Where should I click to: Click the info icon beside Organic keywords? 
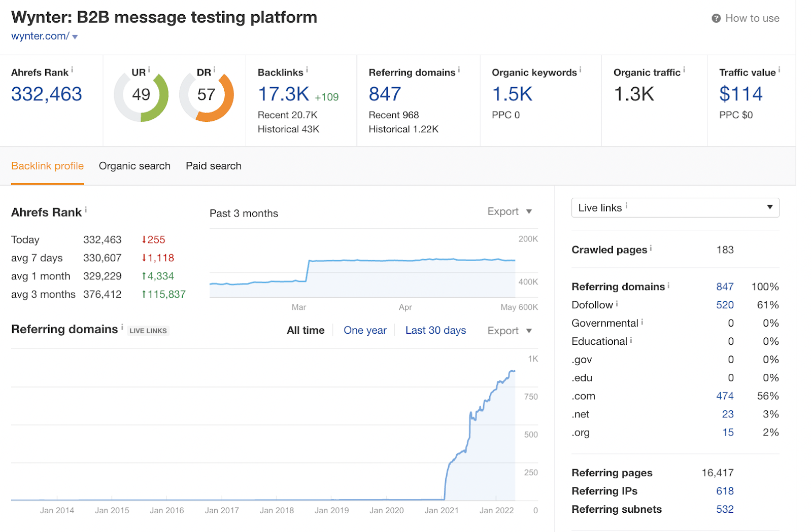[580, 69]
